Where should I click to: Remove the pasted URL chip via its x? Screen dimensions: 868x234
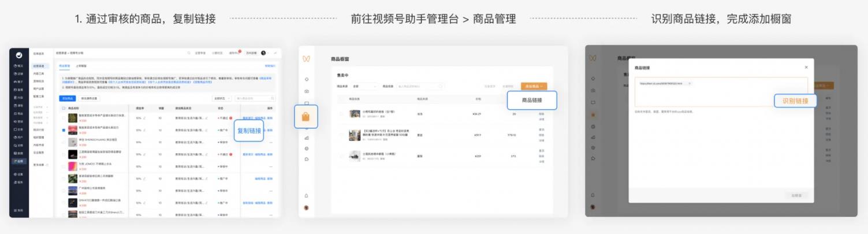coord(689,84)
